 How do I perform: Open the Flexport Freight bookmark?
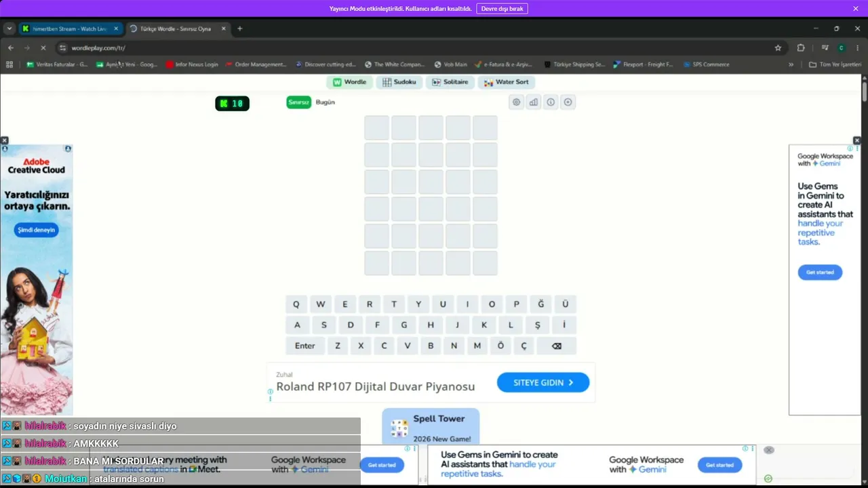(643, 64)
